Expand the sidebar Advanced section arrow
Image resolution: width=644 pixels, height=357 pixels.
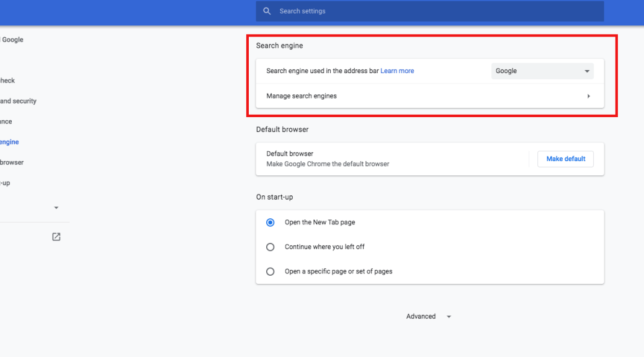pos(56,208)
